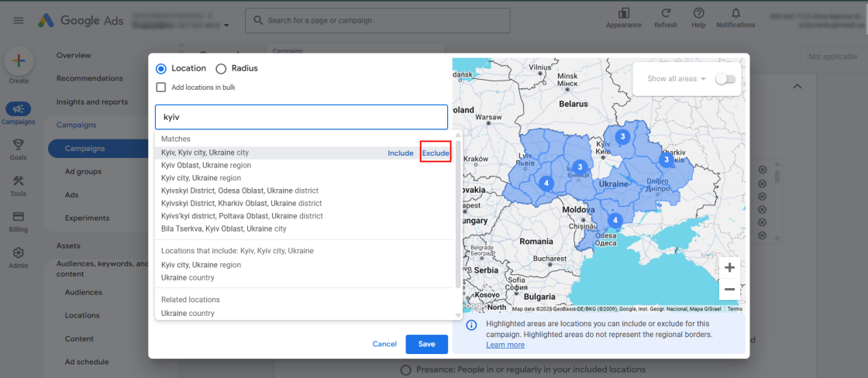Select Ad groups in the sidebar
The width and height of the screenshot is (868, 378).
[83, 171]
